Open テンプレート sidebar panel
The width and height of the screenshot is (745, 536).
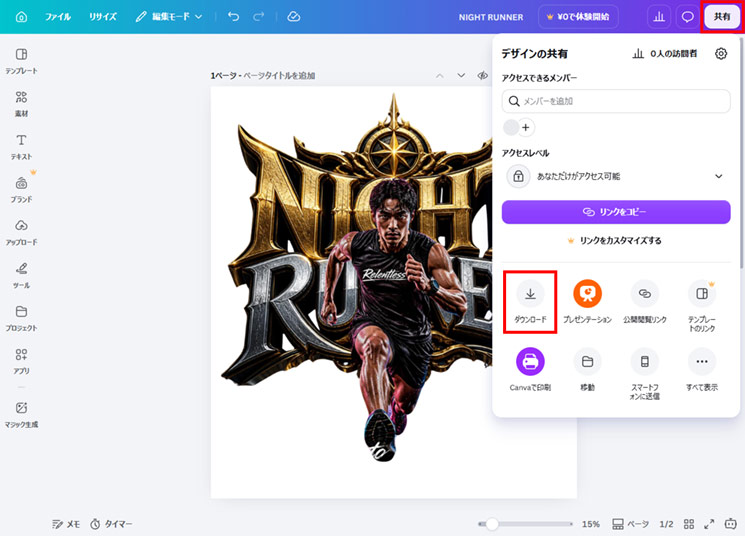point(21,61)
